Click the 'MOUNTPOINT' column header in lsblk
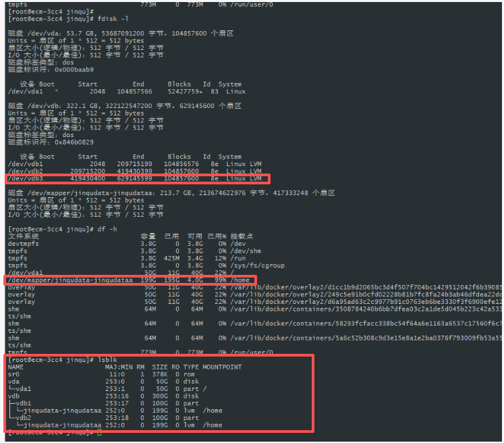Viewport: 504px width, 443px height. click(222, 367)
